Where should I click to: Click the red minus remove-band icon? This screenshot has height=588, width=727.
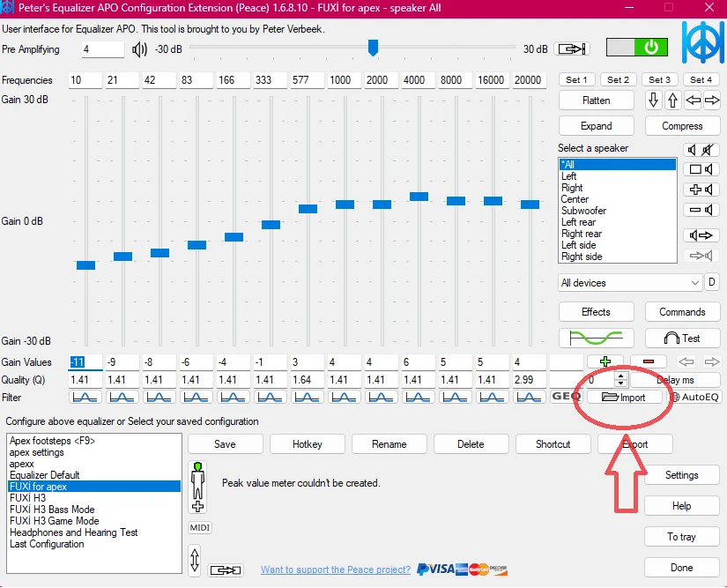(649, 361)
